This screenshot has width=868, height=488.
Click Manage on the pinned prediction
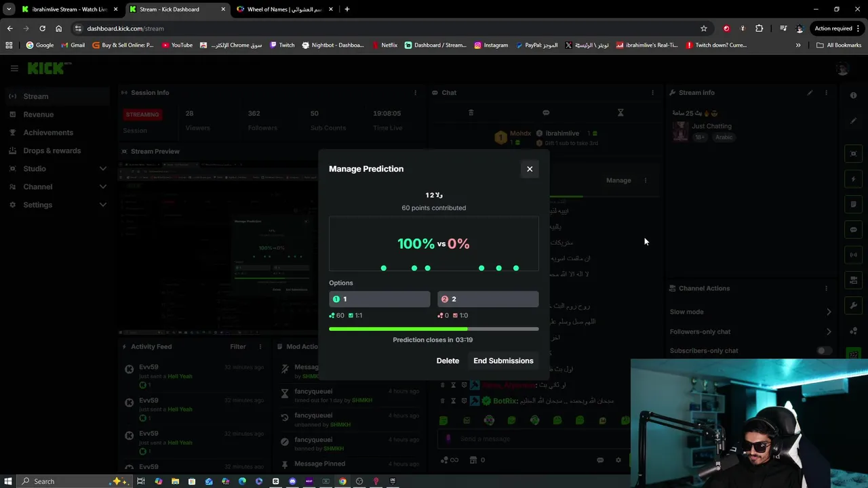click(618, 180)
